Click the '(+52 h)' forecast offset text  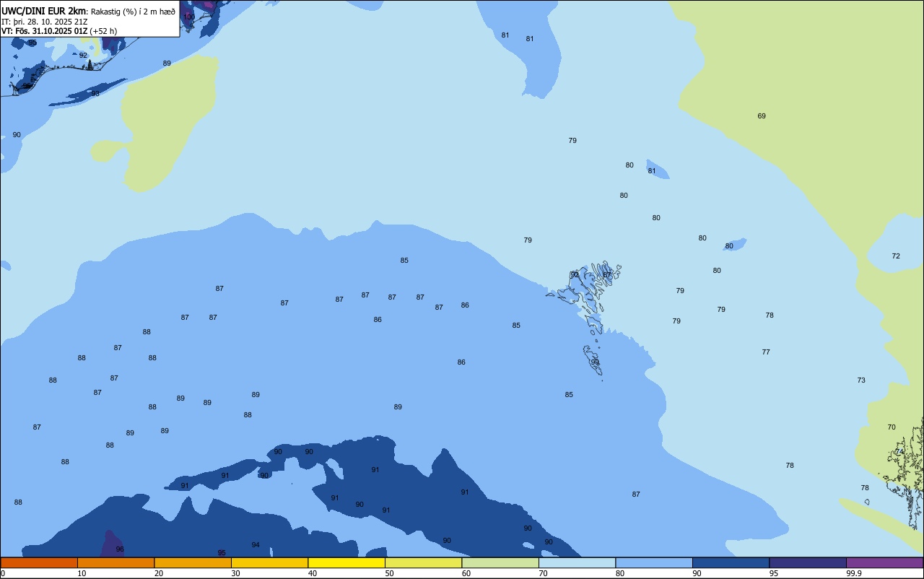pos(104,31)
